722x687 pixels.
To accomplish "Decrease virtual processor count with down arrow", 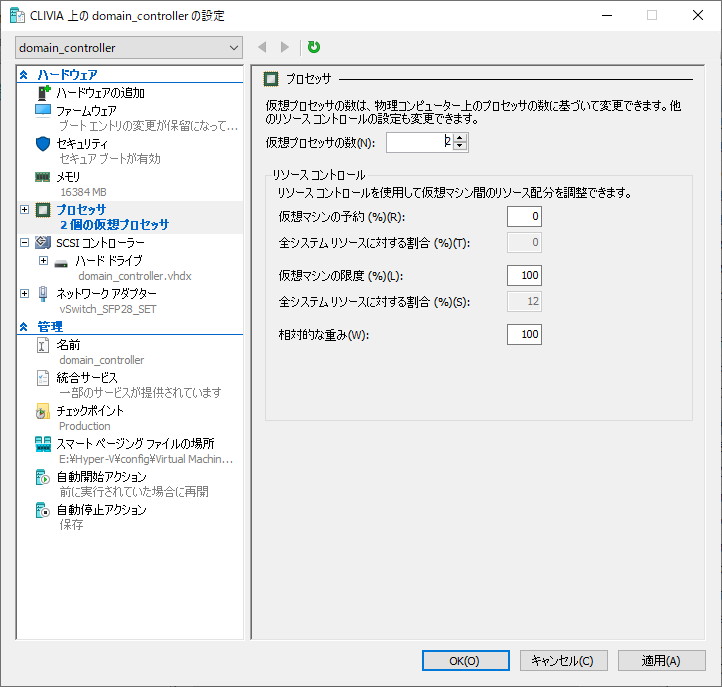I will [460, 146].
